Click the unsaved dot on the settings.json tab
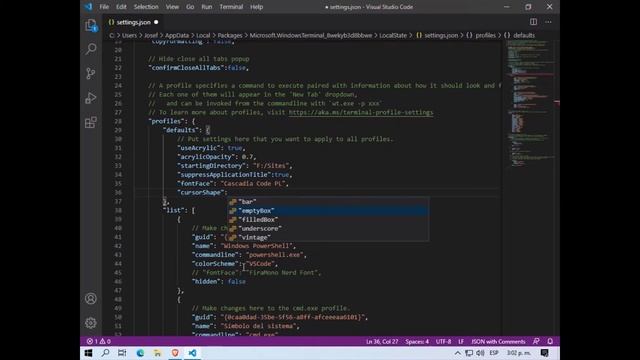Viewport: 640px width, 360px height. 156,22
